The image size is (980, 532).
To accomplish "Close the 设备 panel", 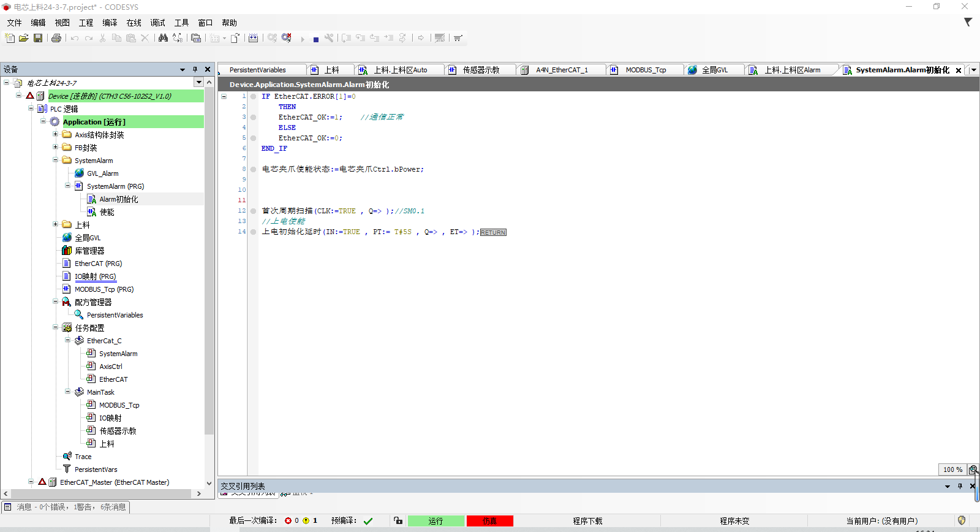I will [208, 69].
